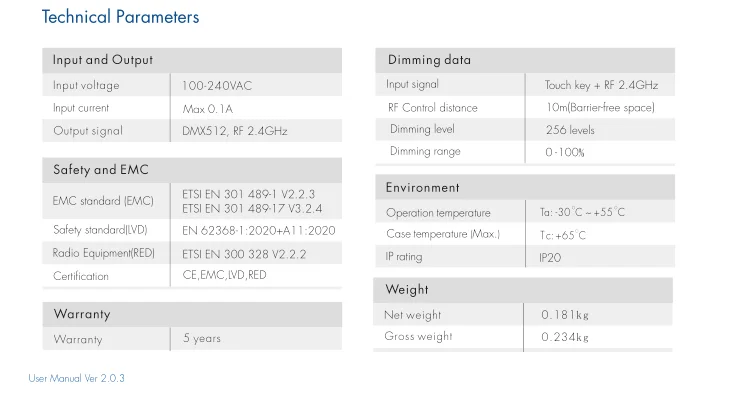The width and height of the screenshot is (747, 406).
Task: Click the DMX512, RF 2.4GHz output signal value
Action: [x=235, y=131]
